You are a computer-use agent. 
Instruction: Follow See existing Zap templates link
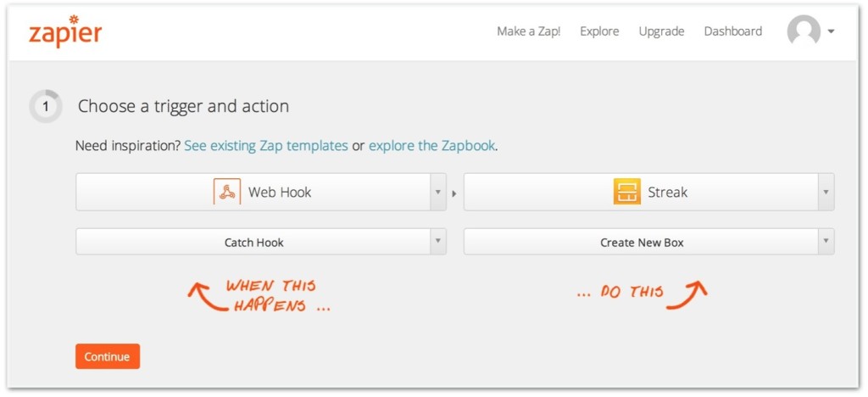(x=266, y=146)
